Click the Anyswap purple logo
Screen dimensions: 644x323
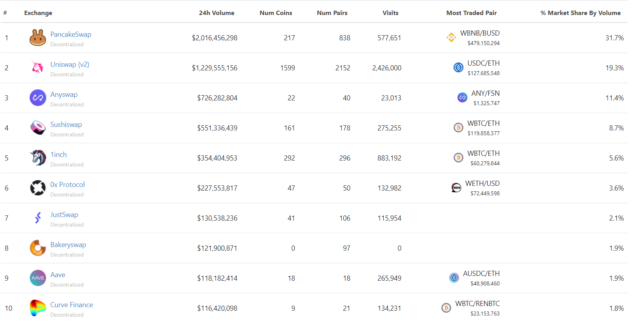coord(38,98)
